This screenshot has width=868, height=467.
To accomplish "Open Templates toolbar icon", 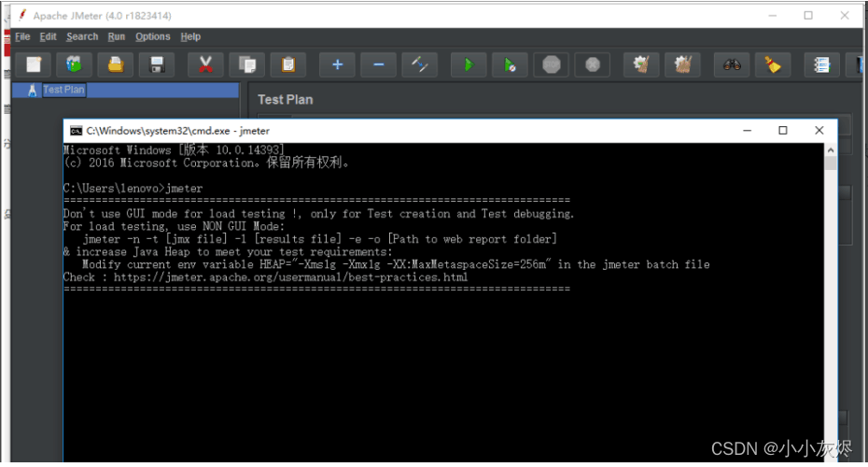I will pos(74,64).
